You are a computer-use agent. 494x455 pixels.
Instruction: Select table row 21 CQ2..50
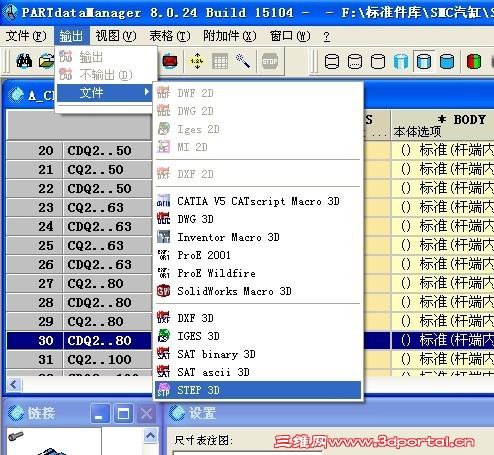[79, 169]
